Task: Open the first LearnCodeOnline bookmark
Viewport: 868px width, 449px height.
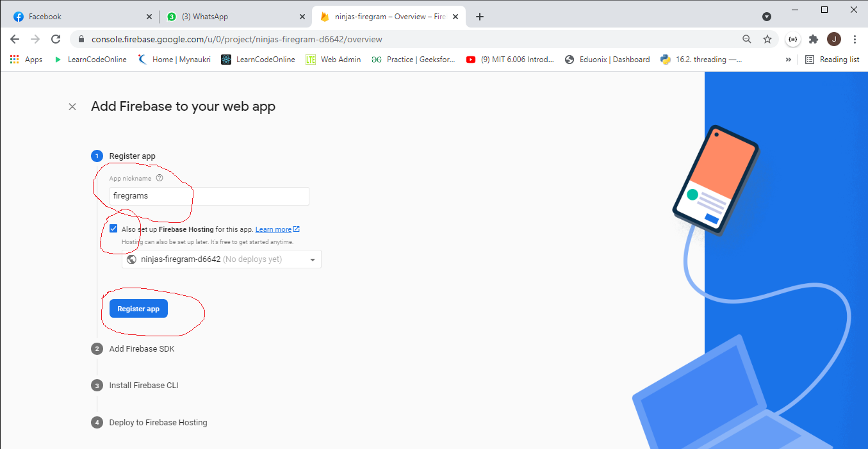Action: pyautogui.click(x=90, y=60)
